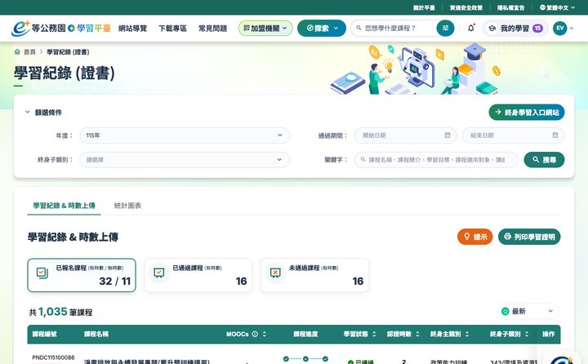This screenshot has height=364, width=588.
Task: Sort by 終身子類別 column
Action: pos(527,334)
